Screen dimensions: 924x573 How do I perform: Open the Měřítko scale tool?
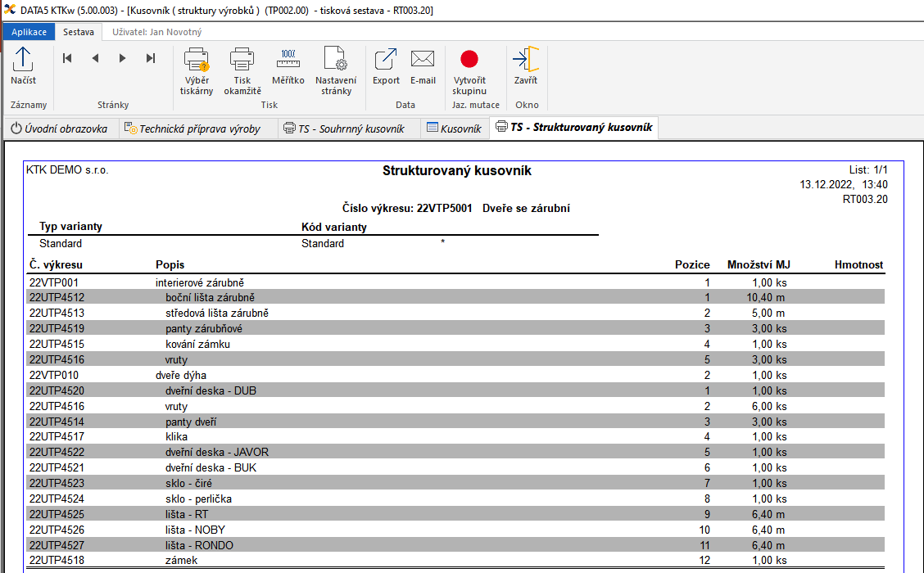[x=288, y=66]
